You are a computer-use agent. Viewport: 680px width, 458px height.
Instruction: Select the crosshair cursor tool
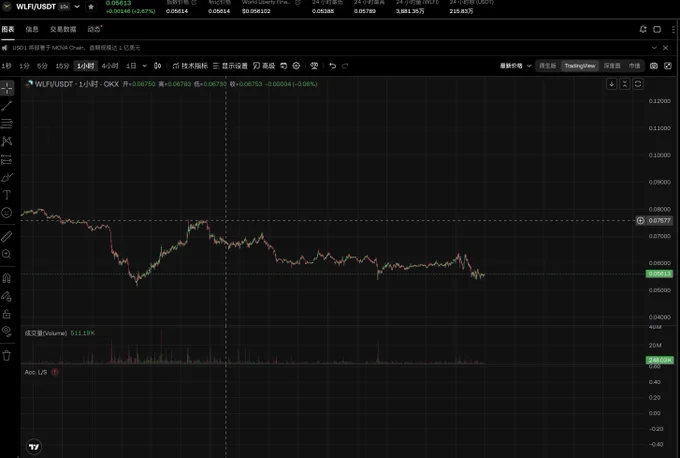click(7, 88)
